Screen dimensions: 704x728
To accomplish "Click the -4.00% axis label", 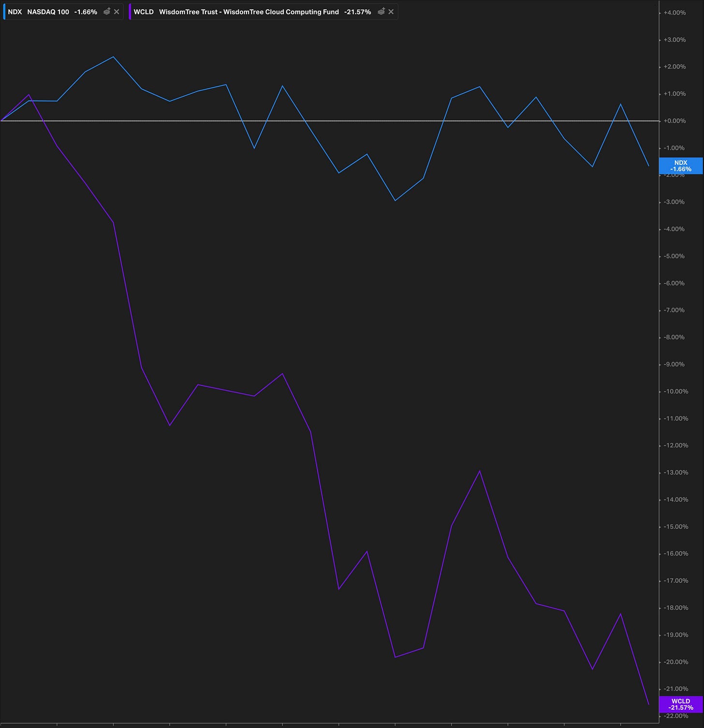I will click(675, 229).
